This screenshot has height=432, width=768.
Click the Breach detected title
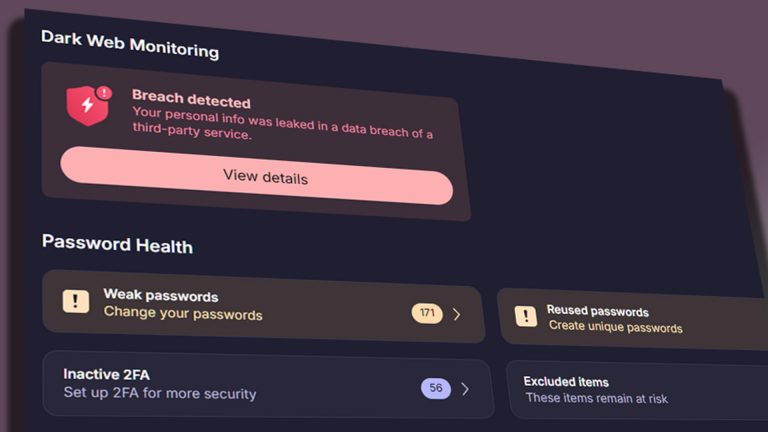coord(191,101)
